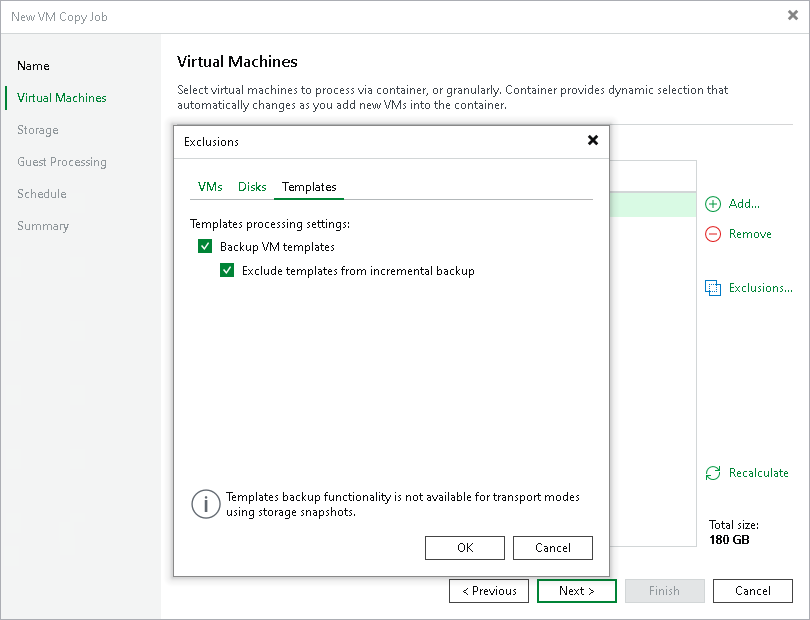Toggle Exclude templates from incremental backup
This screenshot has width=810, height=620.
point(227,270)
